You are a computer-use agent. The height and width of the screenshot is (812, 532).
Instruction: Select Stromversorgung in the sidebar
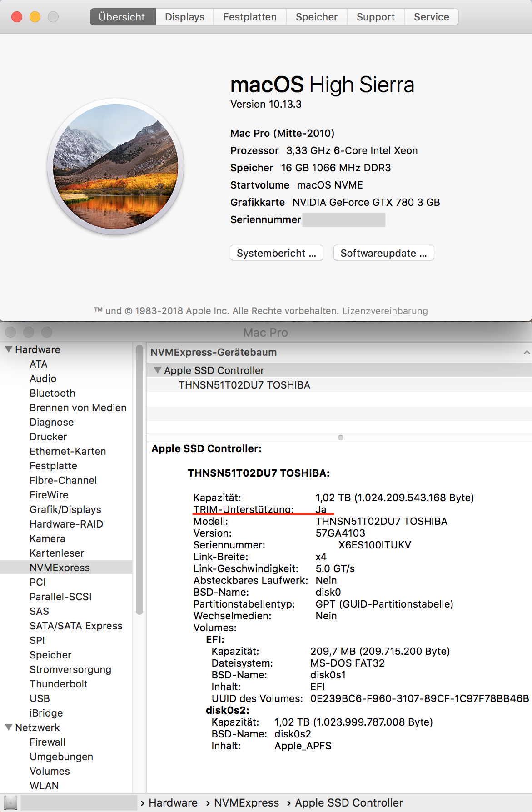pos(70,669)
